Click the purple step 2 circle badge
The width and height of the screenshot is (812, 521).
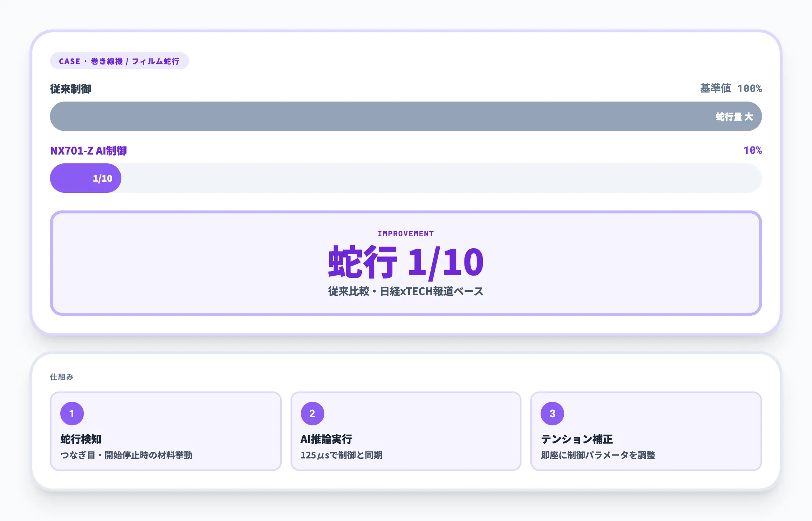[x=312, y=414]
